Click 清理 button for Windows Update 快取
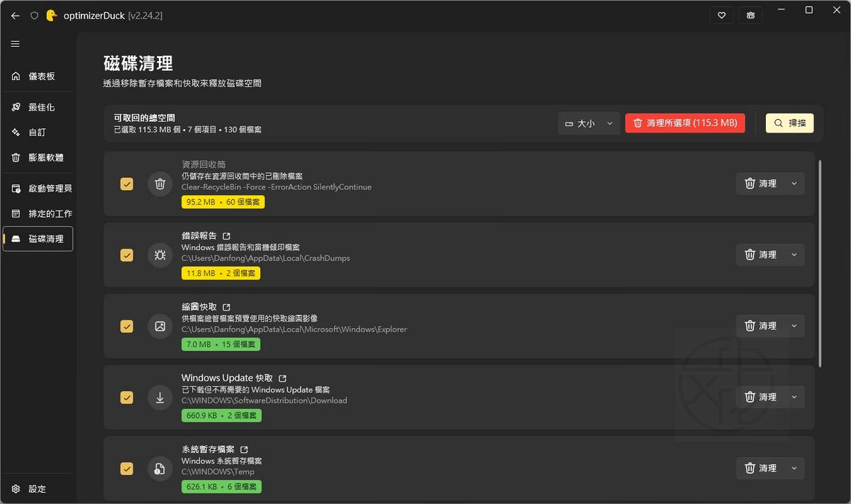 760,397
